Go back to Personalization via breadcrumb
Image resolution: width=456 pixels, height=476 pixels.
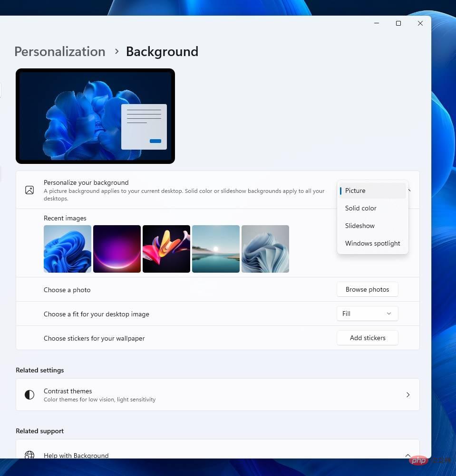[60, 51]
